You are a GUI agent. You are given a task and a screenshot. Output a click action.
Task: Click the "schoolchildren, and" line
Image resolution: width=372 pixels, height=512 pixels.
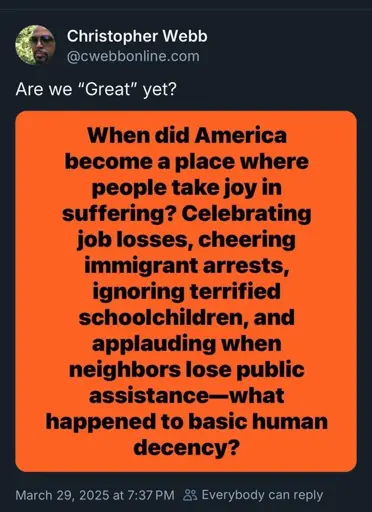187,317
